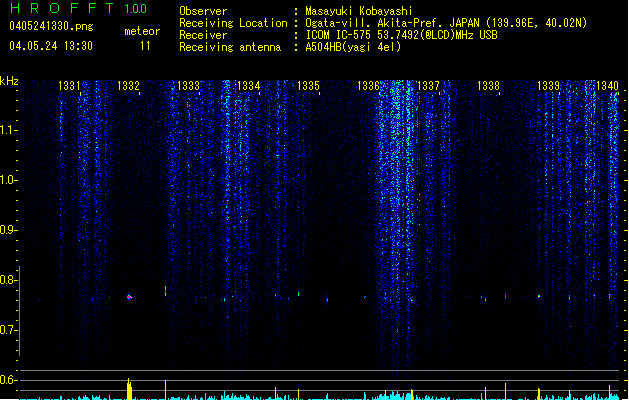The height and width of the screenshot is (400, 629).
Task: Click the kHz axis unit label
Action: (x=9, y=81)
